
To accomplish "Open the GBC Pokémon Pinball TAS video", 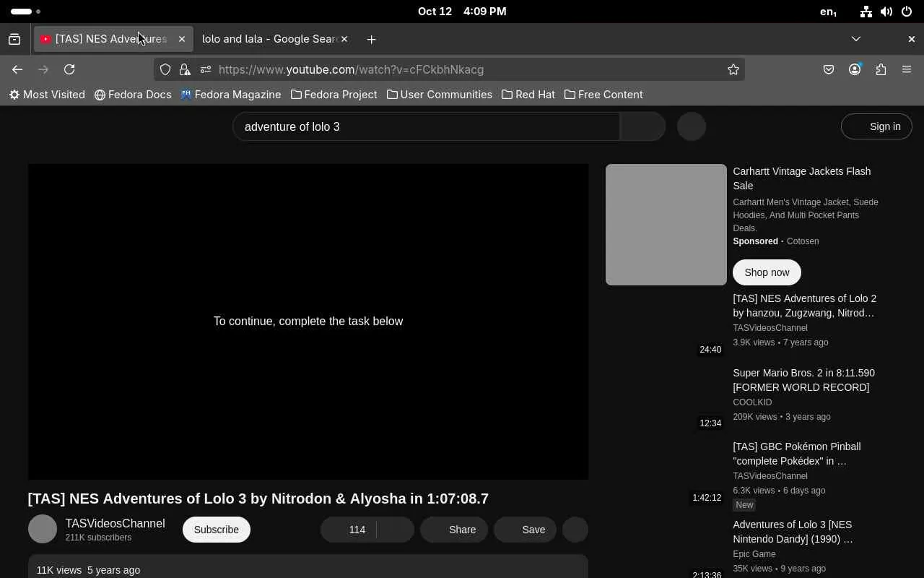I will pos(797,454).
